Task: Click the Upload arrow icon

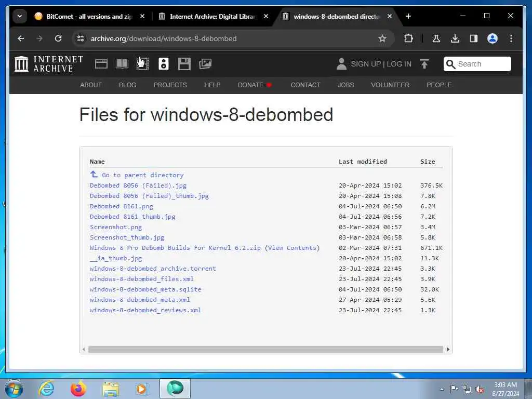Action: 424,64
